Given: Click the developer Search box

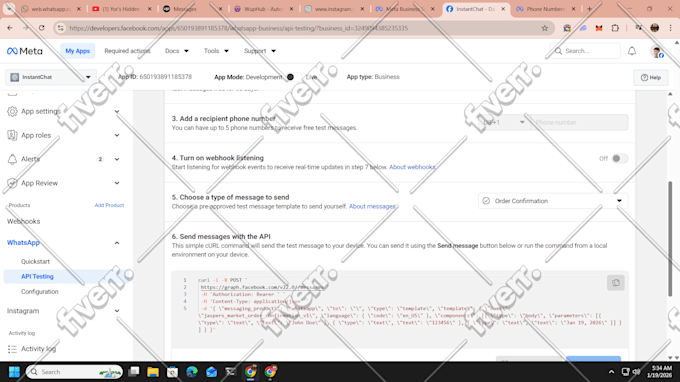Looking at the screenshot, I should [x=585, y=51].
